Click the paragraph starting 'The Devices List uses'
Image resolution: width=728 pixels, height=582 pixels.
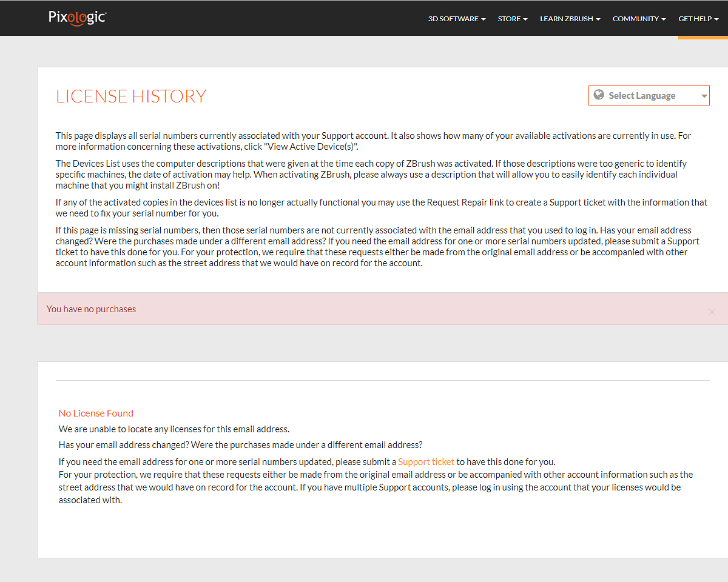[371, 175]
